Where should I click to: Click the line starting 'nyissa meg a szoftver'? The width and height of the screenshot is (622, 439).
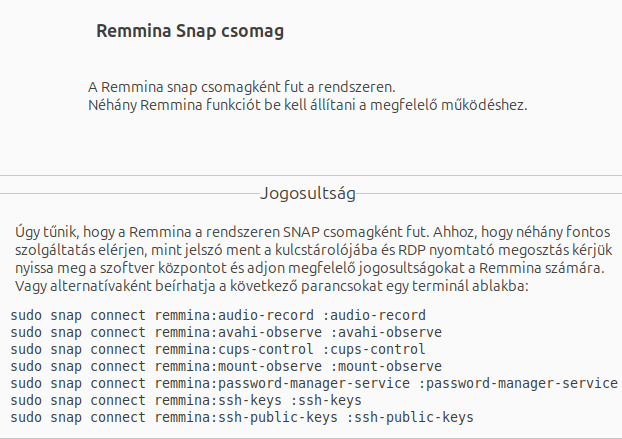pos(310,268)
